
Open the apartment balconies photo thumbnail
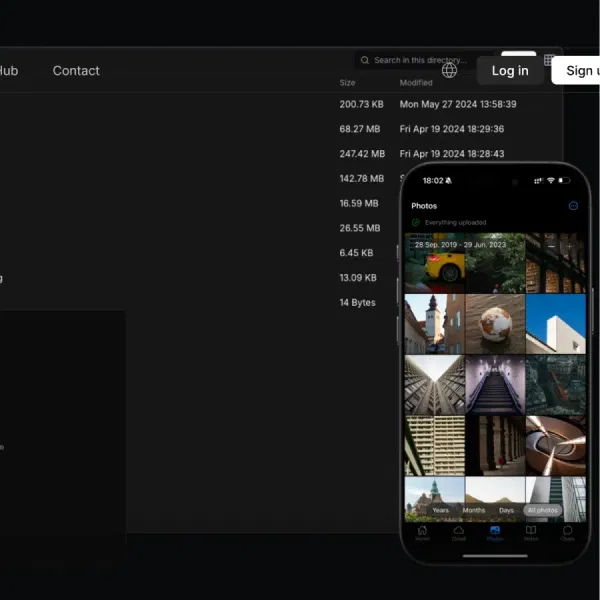pyautogui.click(x=435, y=446)
